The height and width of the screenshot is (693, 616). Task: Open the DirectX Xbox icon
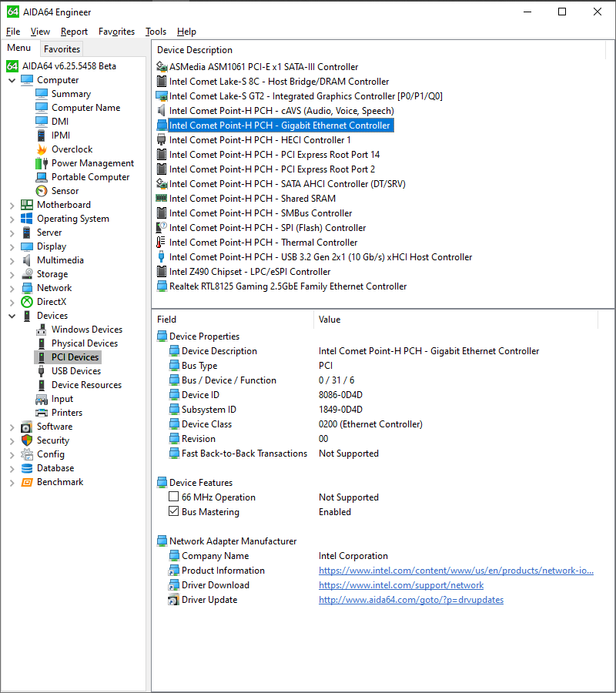[x=27, y=302]
